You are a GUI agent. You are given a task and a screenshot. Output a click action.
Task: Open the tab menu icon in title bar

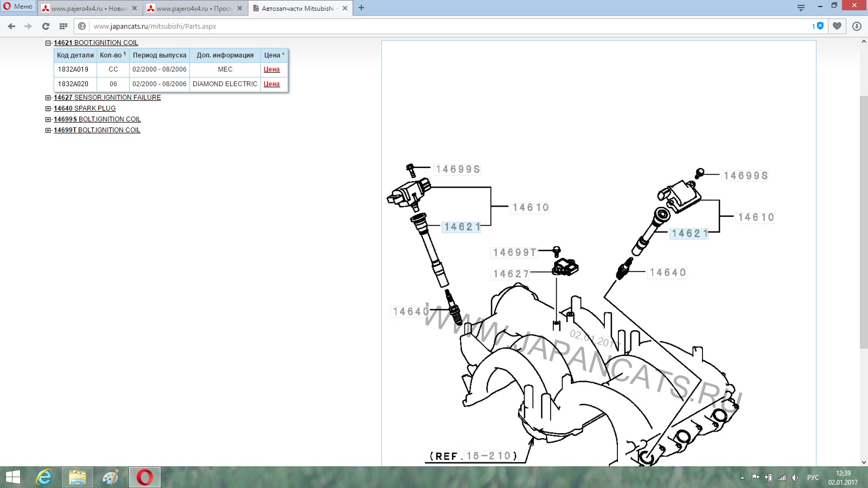(801, 8)
